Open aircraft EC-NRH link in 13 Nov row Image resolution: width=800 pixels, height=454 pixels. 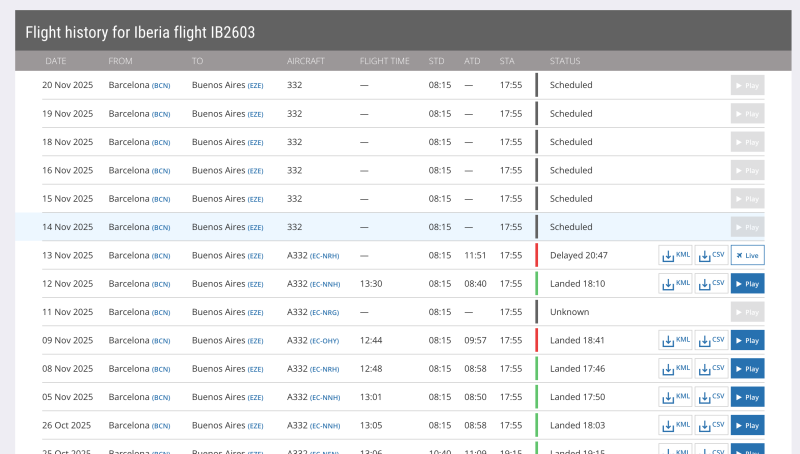pos(324,256)
